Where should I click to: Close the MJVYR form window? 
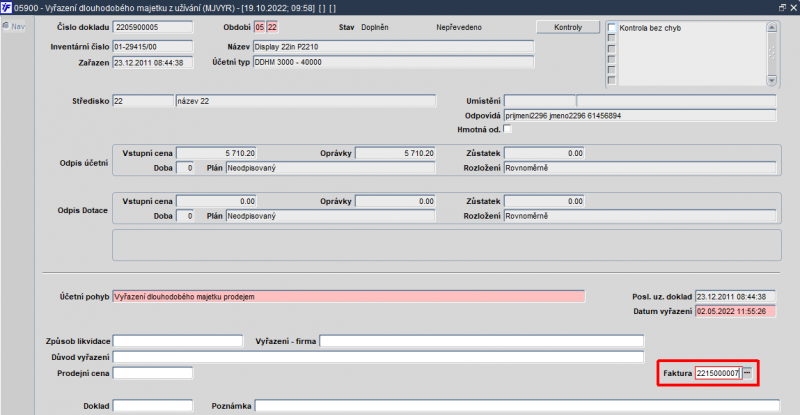point(793,8)
